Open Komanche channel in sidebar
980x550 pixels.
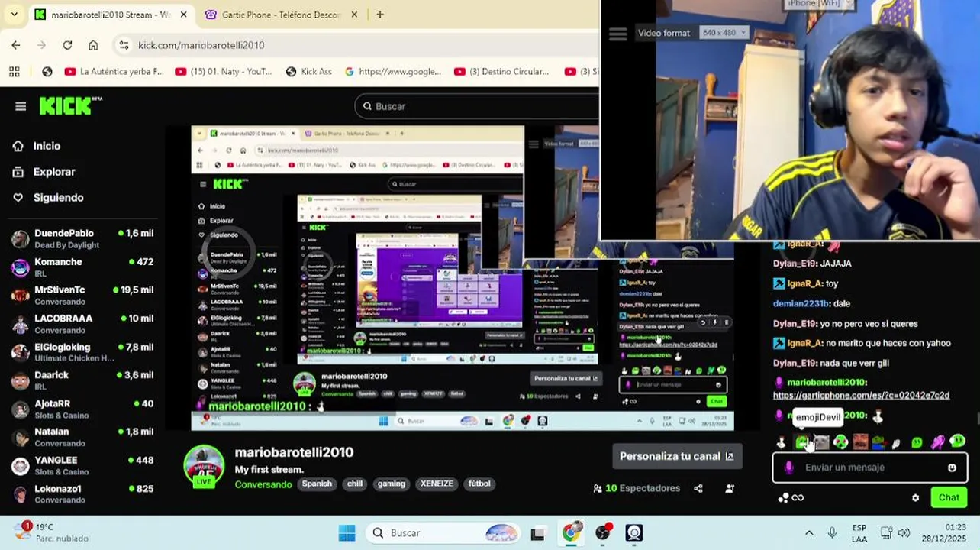[82, 267]
